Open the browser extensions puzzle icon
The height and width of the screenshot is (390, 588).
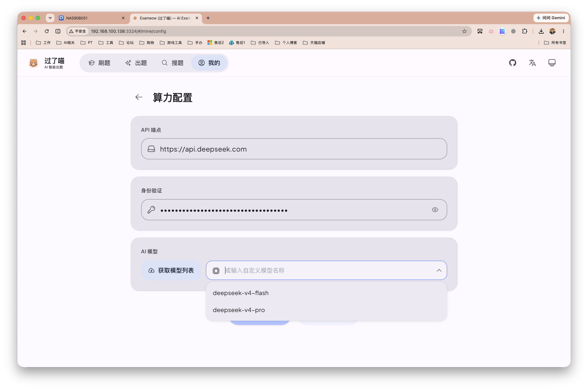point(525,31)
